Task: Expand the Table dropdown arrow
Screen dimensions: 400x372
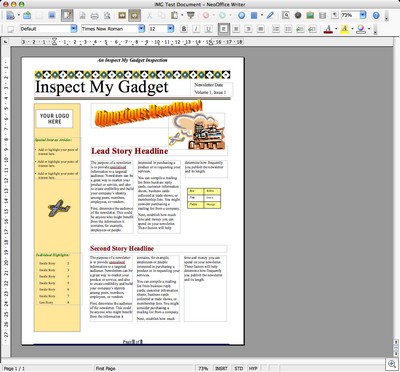Action: click(x=262, y=15)
